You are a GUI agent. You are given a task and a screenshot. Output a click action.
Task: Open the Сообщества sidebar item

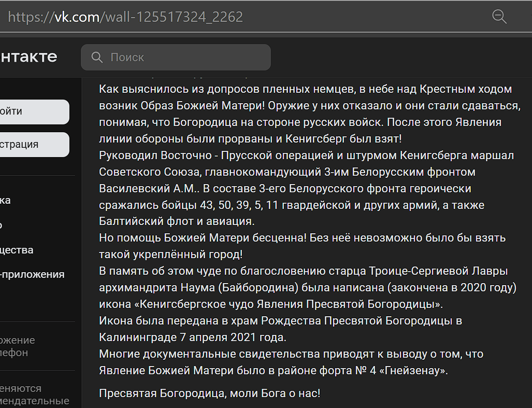pyautogui.click(x=17, y=250)
